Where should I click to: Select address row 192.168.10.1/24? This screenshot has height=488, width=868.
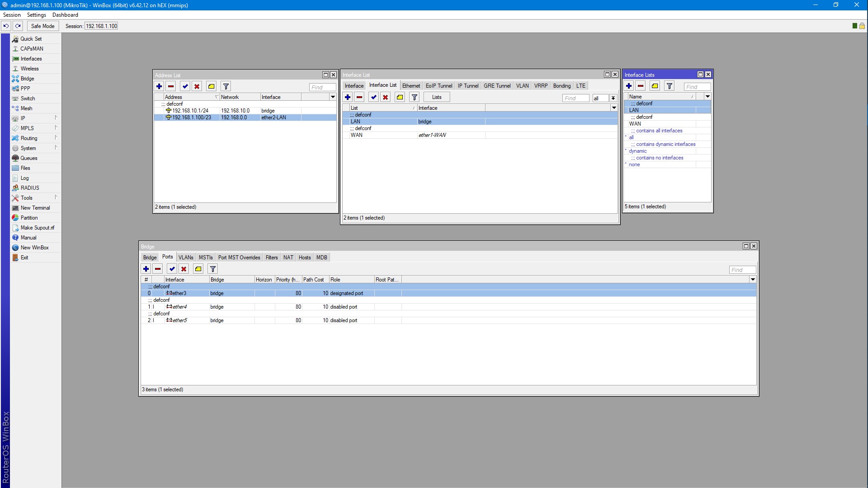click(x=245, y=111)
